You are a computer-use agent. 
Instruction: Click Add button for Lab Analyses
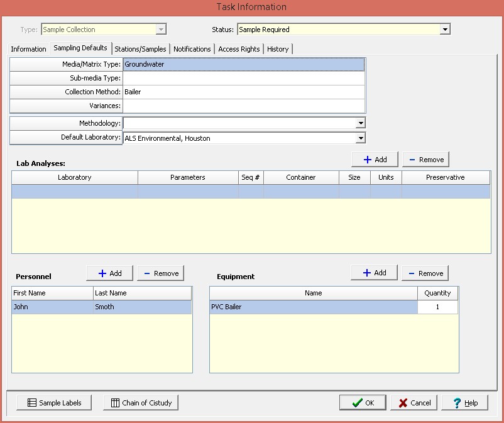pyautogui.click(x=375, y=160)
